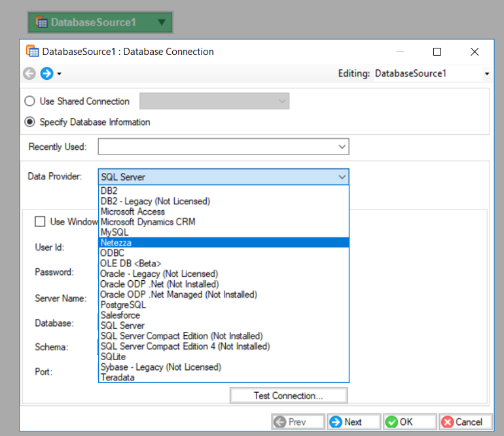Select Use Shared Connection radio button
The width and height of the screenshot is (504, 436).
click(x=29, y=101)
